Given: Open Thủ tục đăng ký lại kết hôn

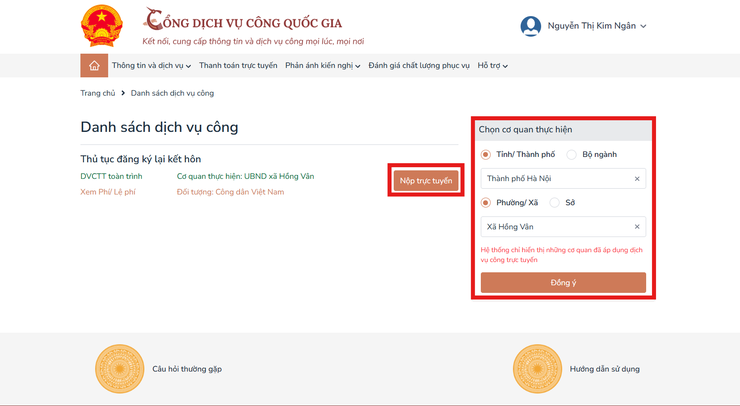Looking at the screenshot, I should (141, 159).
